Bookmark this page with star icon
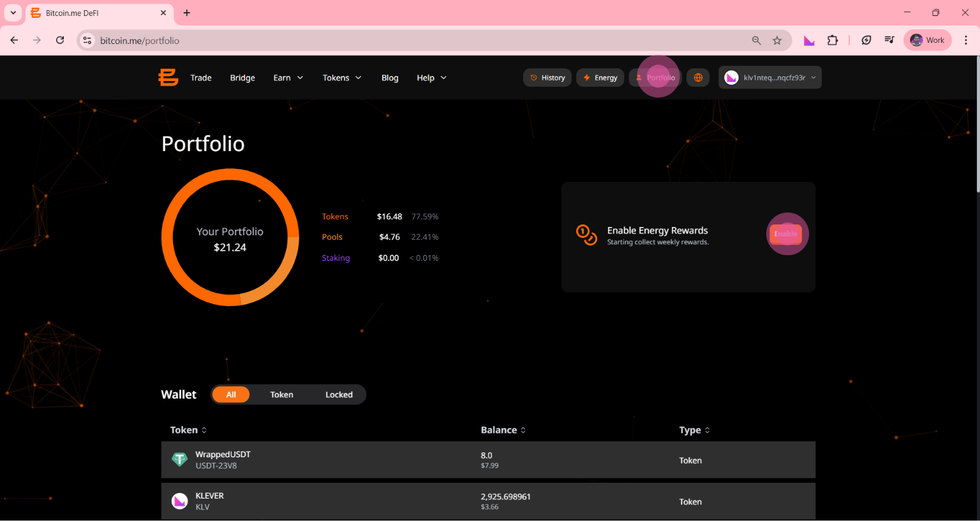The image size is (980, 521). [777, 41]
